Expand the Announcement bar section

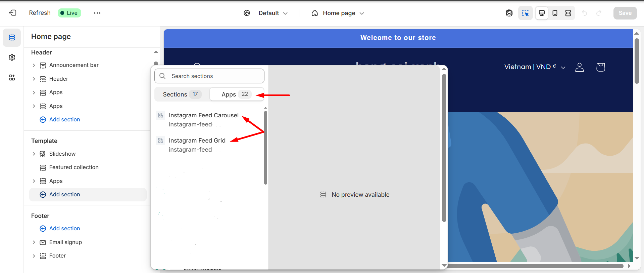click(34, 65)
